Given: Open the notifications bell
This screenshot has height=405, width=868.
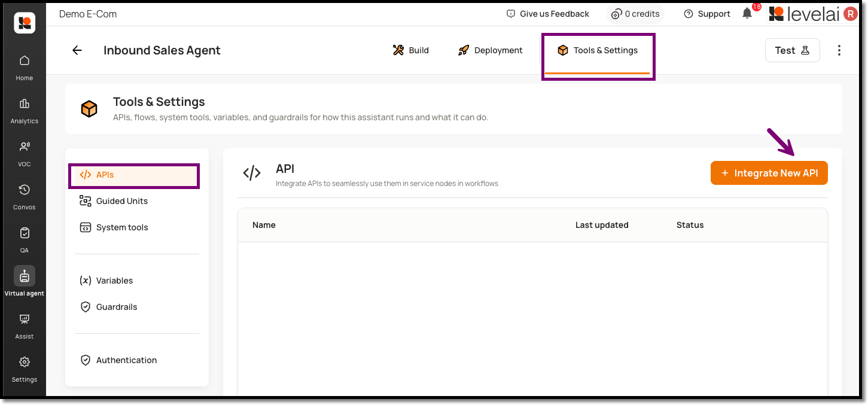Looking at the screenshot, I should (747, 13).
